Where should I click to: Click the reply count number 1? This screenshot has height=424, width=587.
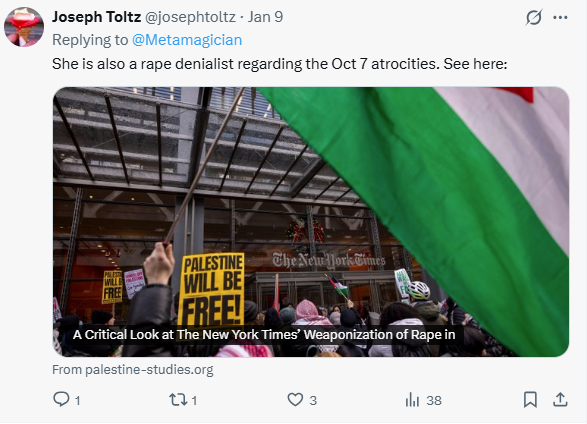pos(77,401)
